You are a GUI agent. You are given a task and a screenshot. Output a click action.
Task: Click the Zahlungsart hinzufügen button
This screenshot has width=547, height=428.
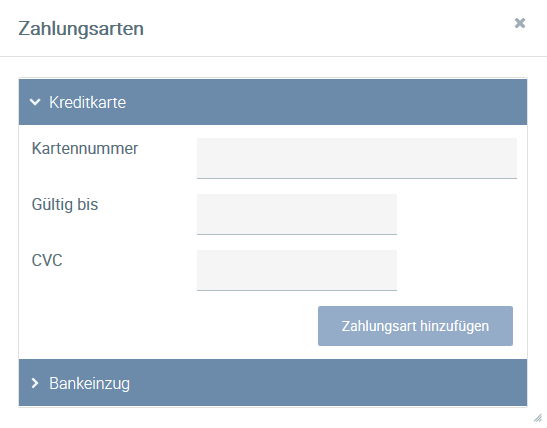[415, 326]
